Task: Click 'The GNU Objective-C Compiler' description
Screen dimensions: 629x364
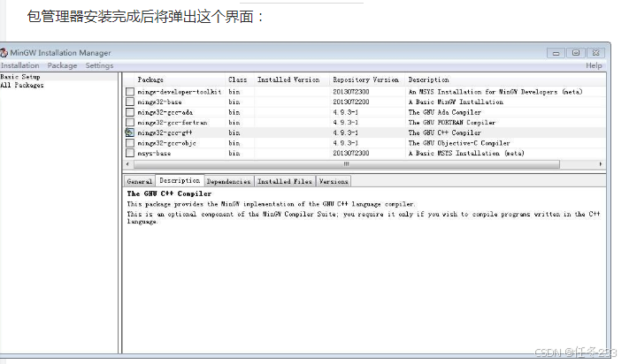Action: click(459, 143)
